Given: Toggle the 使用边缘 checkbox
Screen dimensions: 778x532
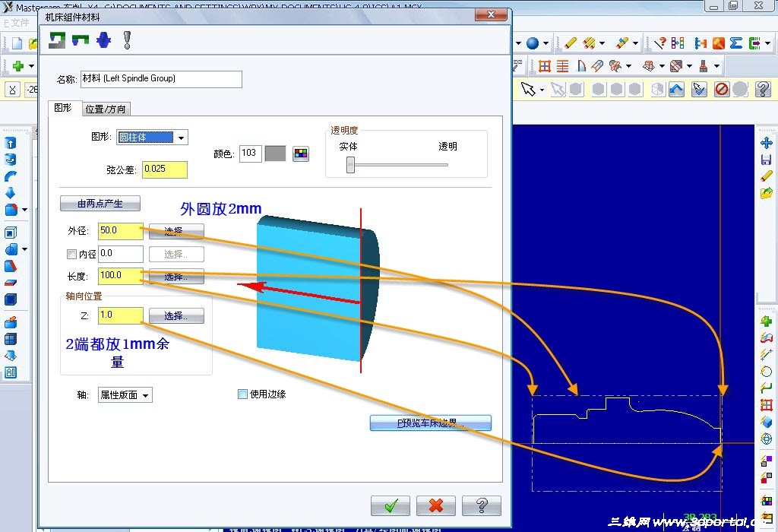Looking at the screenshot, I should [x=242, y=394].
